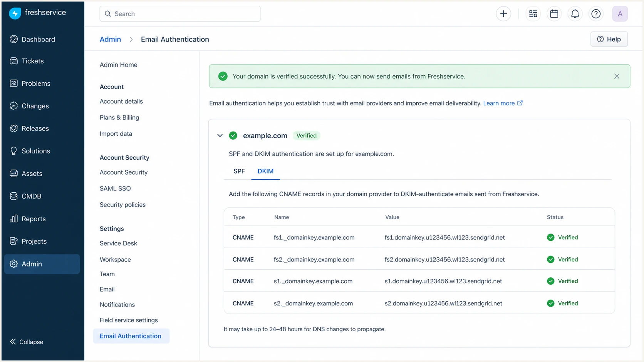Click Verified status icon in s2 row

tap(551, 303)
